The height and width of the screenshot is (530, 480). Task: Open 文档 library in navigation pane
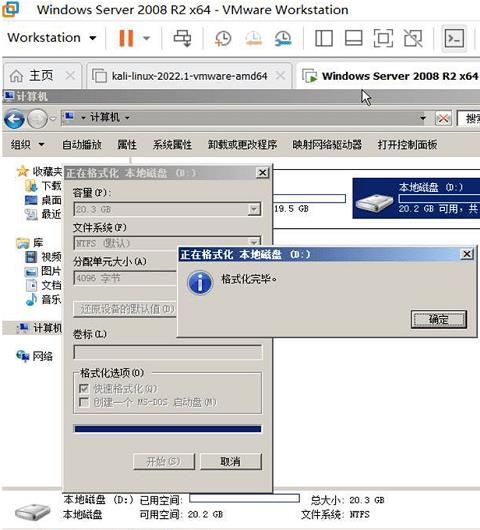[44, 285]
